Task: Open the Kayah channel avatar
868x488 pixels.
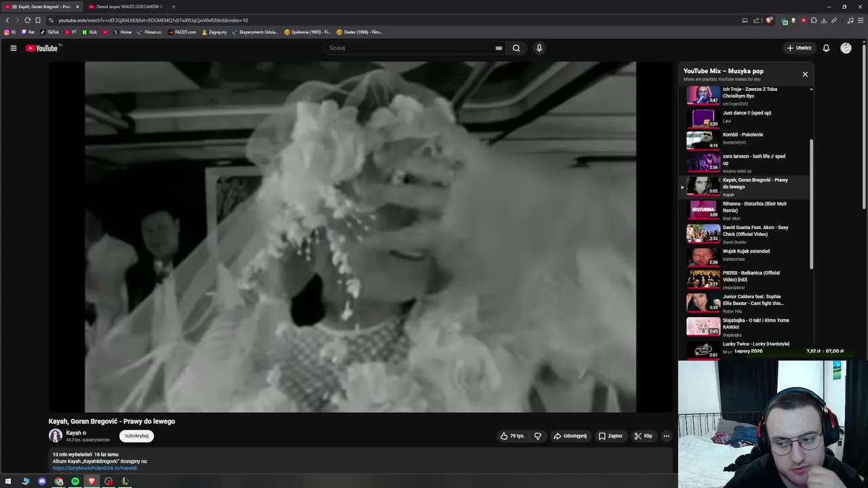Action: pos(56,436)
